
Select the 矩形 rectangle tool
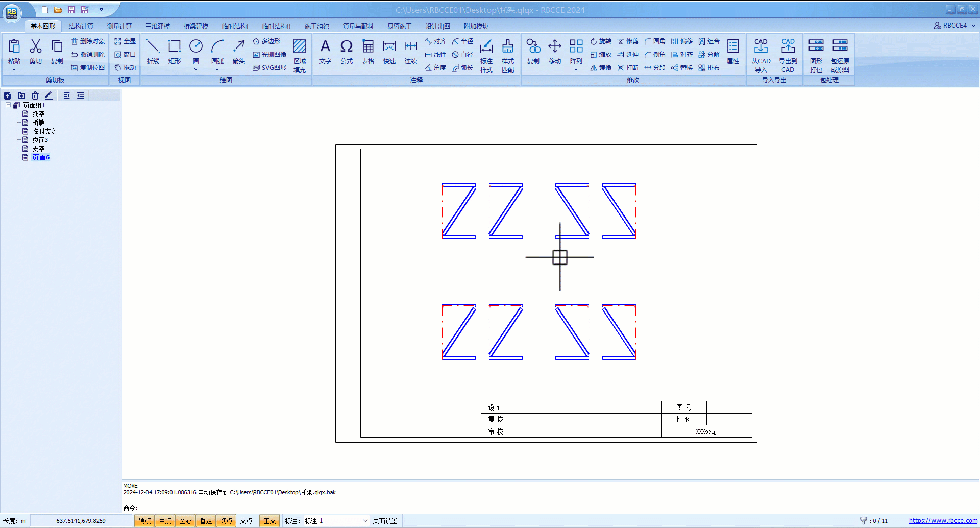[x=175, y=47]
